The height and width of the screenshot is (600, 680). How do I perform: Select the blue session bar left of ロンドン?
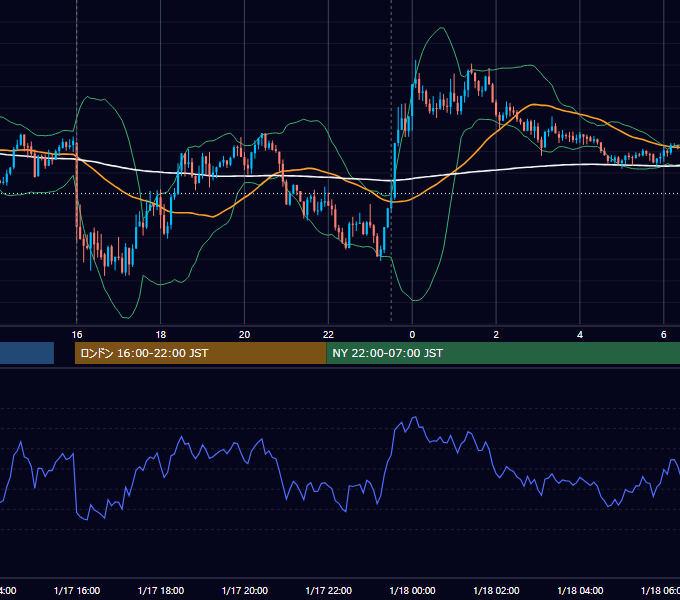[27, 353]
